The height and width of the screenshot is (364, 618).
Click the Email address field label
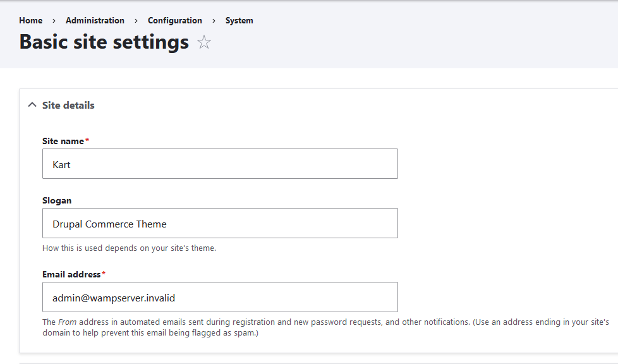[x=71, y=274]
